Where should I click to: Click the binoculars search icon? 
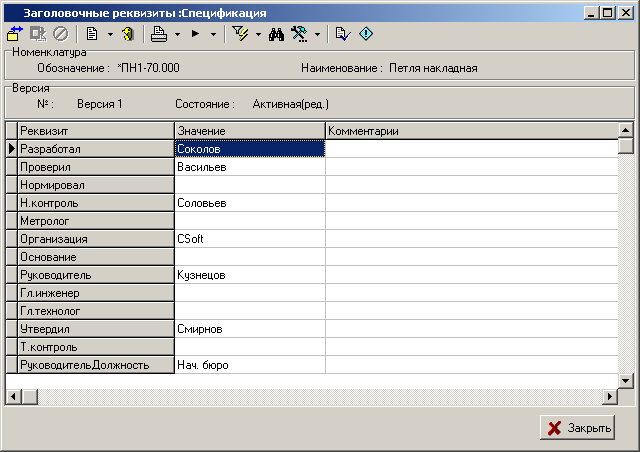pyautogui.click(x=277, y=33)
